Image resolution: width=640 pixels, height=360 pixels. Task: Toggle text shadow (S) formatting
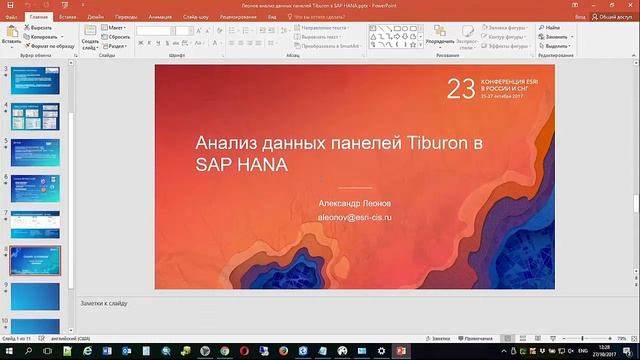click(167, 43)
